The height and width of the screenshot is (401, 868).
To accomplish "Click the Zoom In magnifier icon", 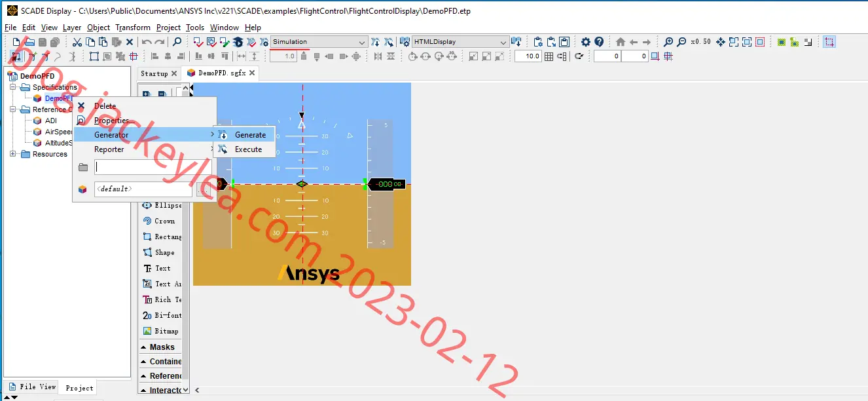I will [x=668, y=42].
